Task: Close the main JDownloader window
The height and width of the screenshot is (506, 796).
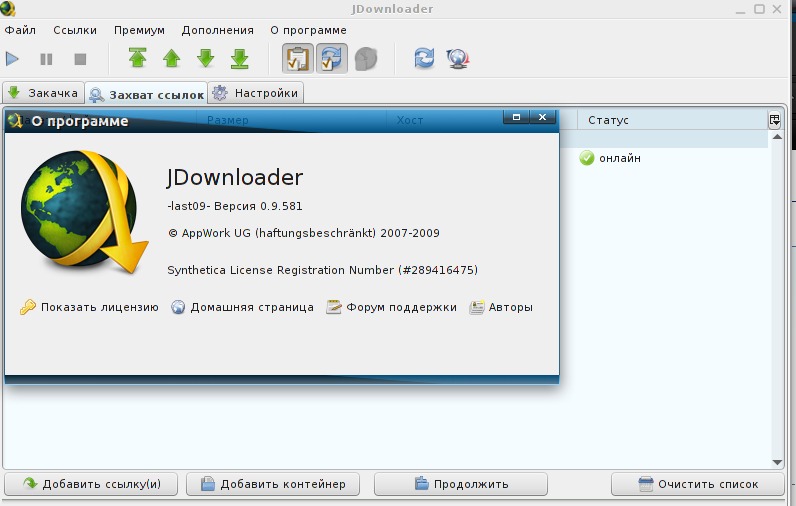Action: pos(777,9)
